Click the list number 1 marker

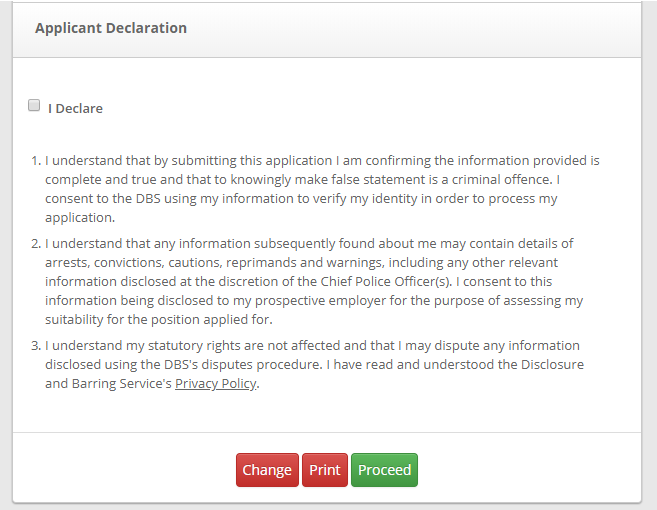(x=35, y=160)
